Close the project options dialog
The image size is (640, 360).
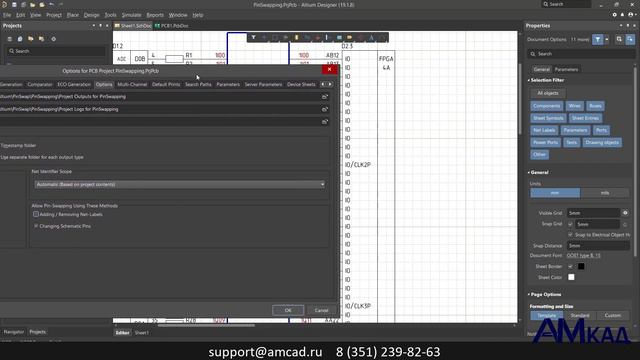point(329,69)
